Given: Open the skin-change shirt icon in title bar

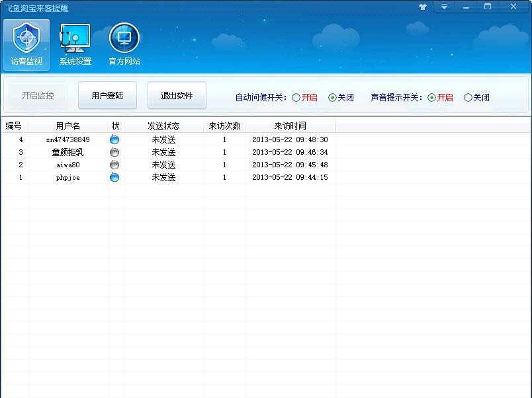Looking at the screenshot, I should [422, 6].
